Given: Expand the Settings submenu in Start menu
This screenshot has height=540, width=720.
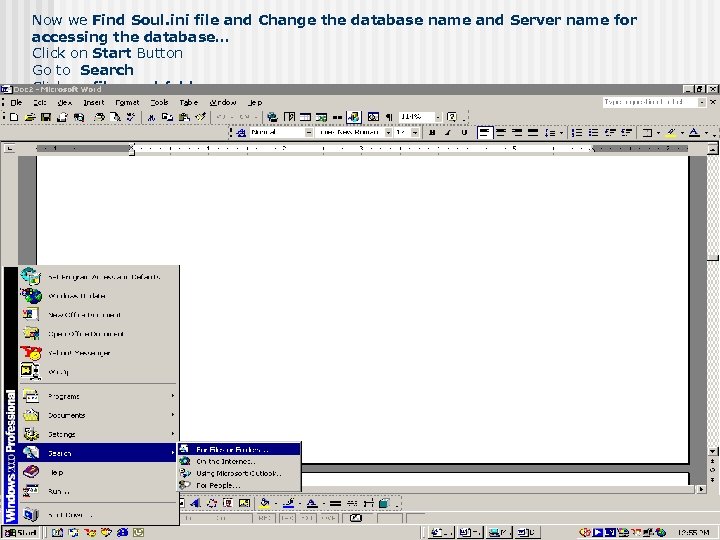Looking at the screenshot, I should coord(98,434).
